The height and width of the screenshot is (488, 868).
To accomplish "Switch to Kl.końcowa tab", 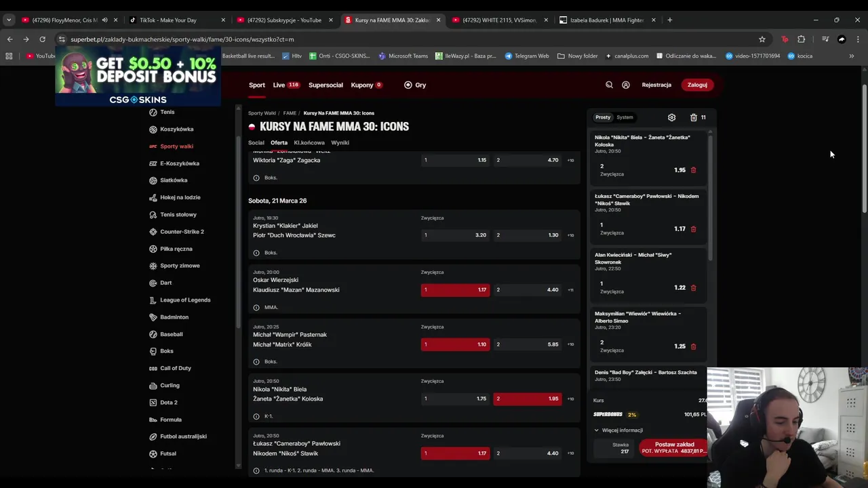I will click(309, 143).
